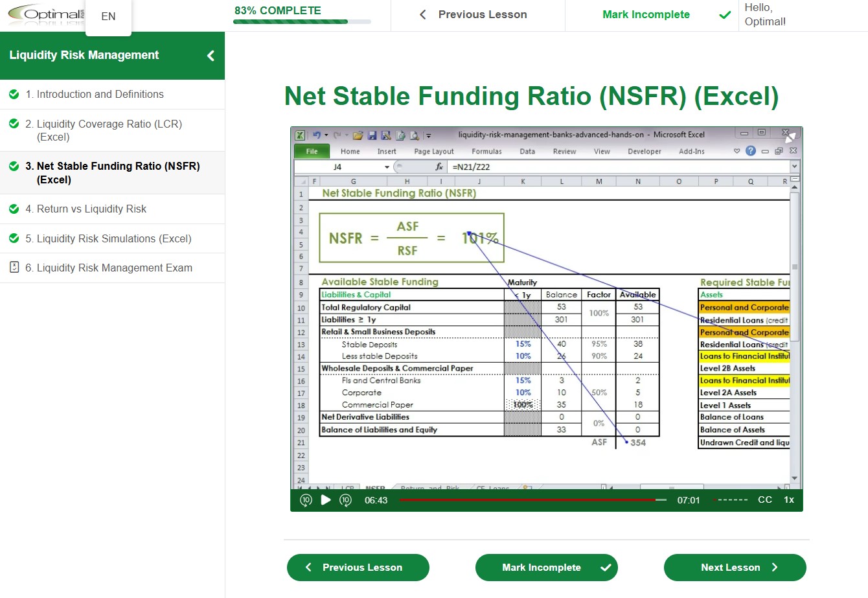The image size is (868, 598).
Task: Toggle fullscreen with the expand arrow icon
Action: [790, 137]
